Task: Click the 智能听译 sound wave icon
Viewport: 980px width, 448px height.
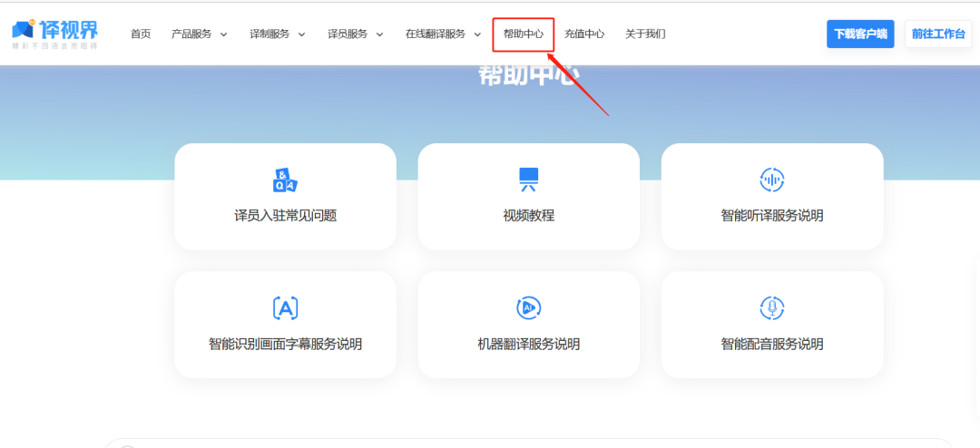Action: [x=772, y=180]
